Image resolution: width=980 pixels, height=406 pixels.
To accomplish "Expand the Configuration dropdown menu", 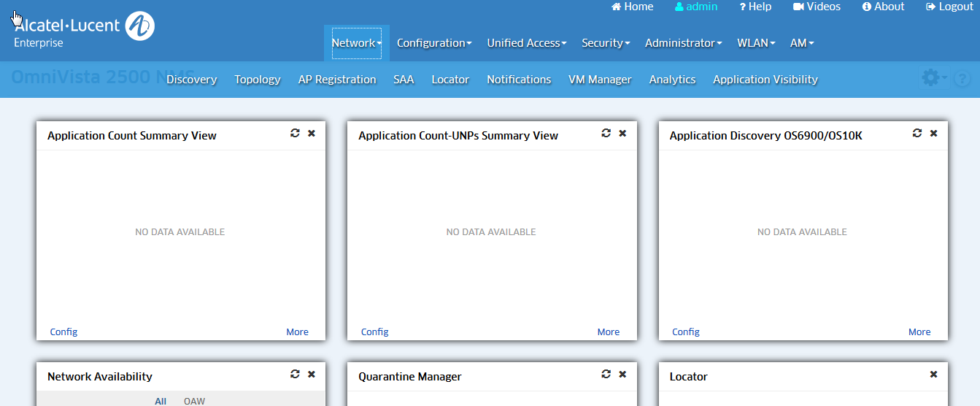I will [434, 43].
